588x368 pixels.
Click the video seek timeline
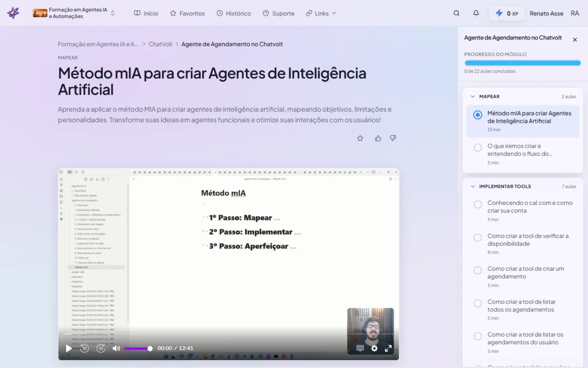228,334
